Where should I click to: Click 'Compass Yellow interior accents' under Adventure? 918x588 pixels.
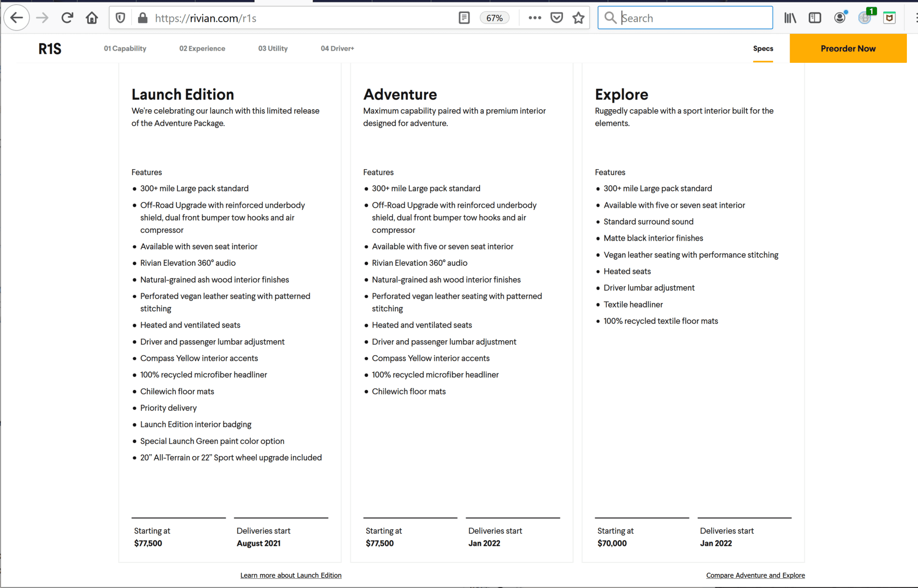[430, 359]
